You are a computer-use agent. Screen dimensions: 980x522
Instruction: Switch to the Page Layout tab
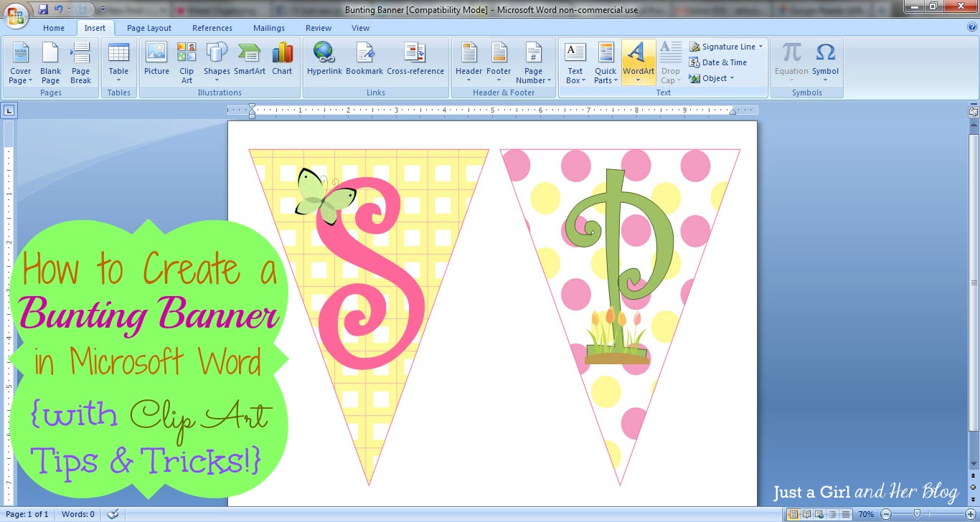(149, 28)
